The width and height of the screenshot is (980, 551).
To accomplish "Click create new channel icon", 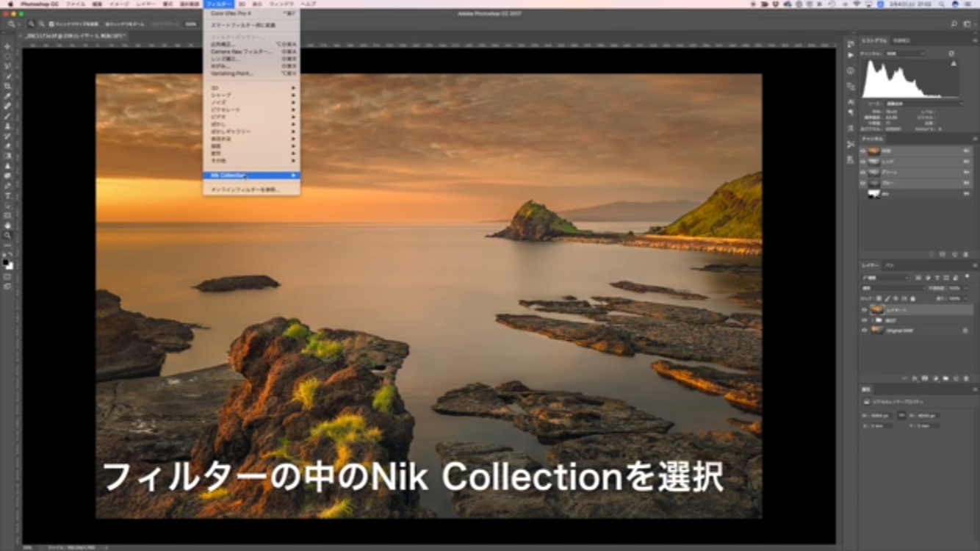I will (954, 254).
